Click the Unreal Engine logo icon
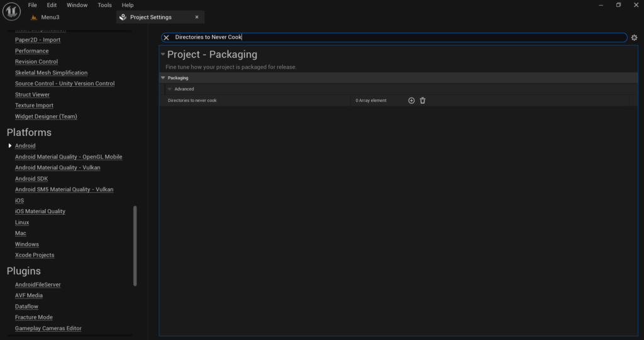This screenshot has height=340, width=644. [x=11, y=11]
